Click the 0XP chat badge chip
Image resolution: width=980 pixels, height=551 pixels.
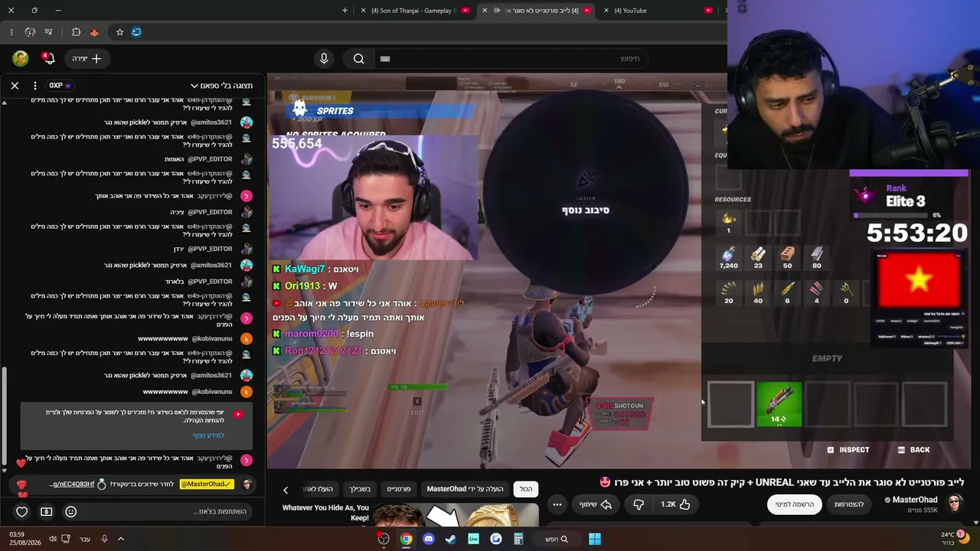[x=60, y=85]
